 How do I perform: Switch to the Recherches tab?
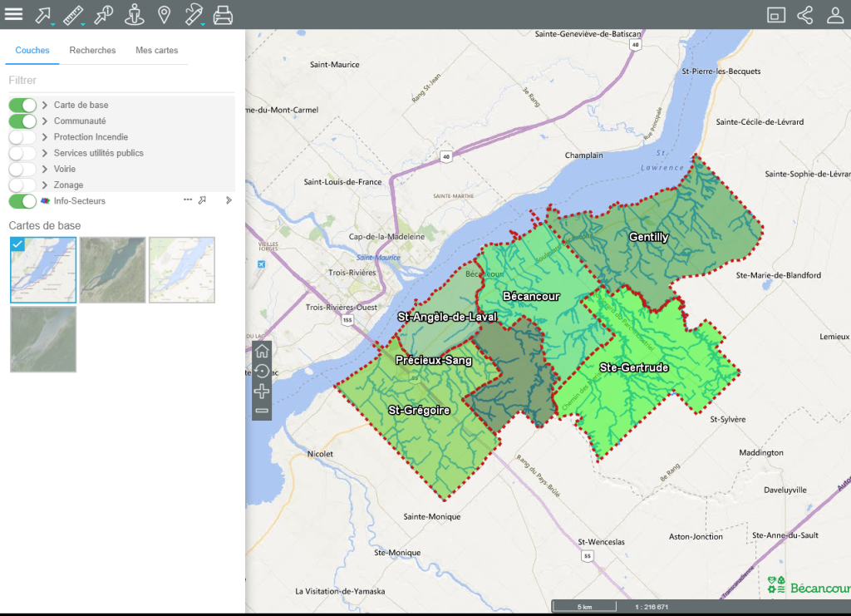tap(92, 50)
